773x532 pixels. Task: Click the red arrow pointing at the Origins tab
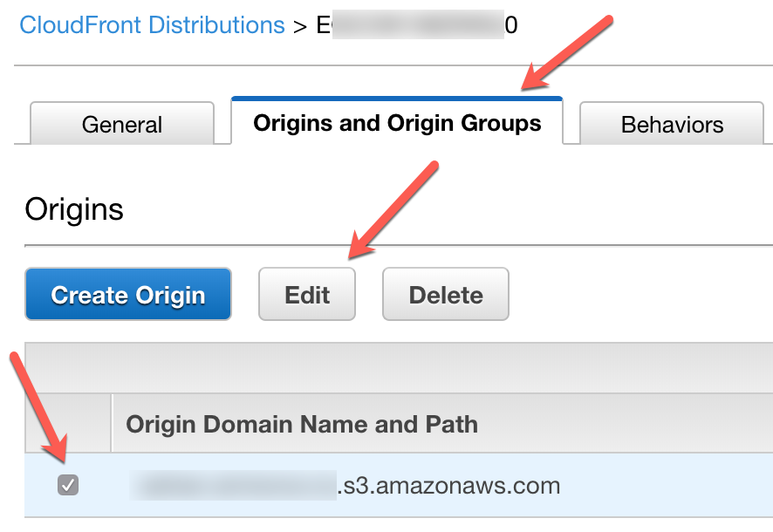(x=567, y=52)
